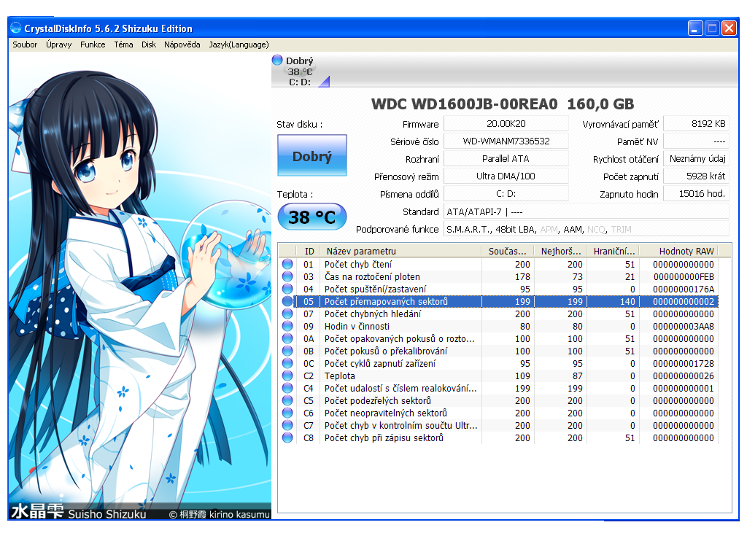The width and height of the screenshot is (747, 560).
Task: Select the row Hodin v činnosti
Action: (498, 326)
